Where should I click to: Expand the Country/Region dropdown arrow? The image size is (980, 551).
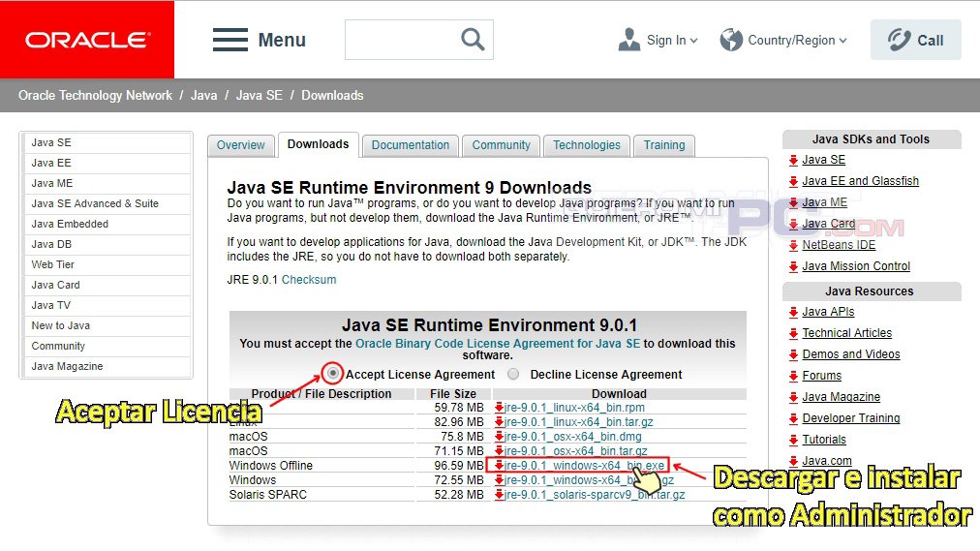coord(842,41)
